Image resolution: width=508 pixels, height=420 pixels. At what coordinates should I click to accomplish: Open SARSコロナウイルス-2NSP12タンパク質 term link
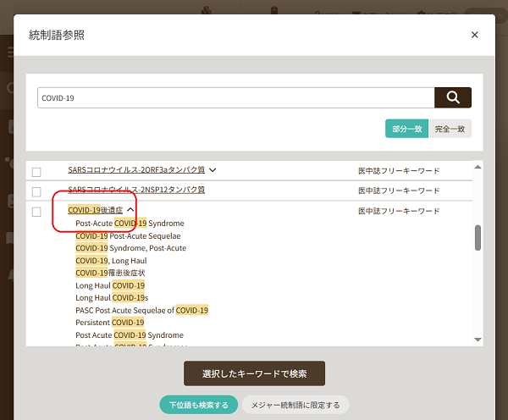(x=136, y=190)
